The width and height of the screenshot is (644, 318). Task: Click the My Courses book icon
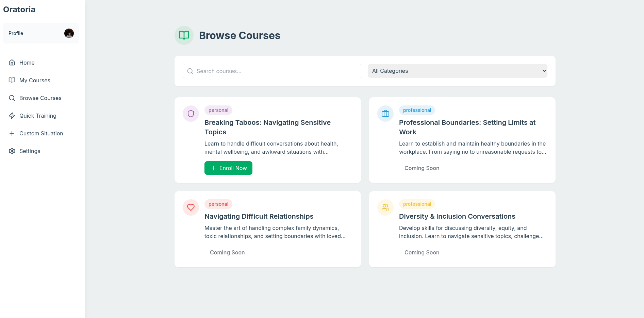point(12,80)
